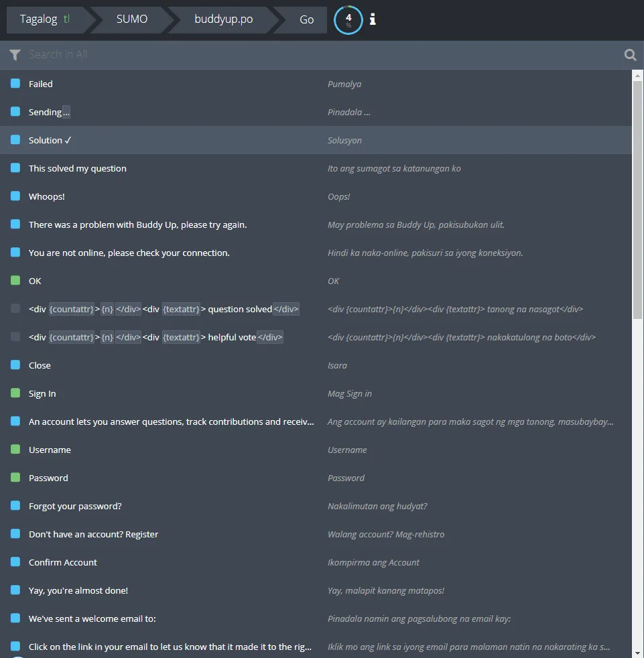This screenshot has height=658, width=644.
Task: Select the "Sending…" source string
Action: pos(49,112)
